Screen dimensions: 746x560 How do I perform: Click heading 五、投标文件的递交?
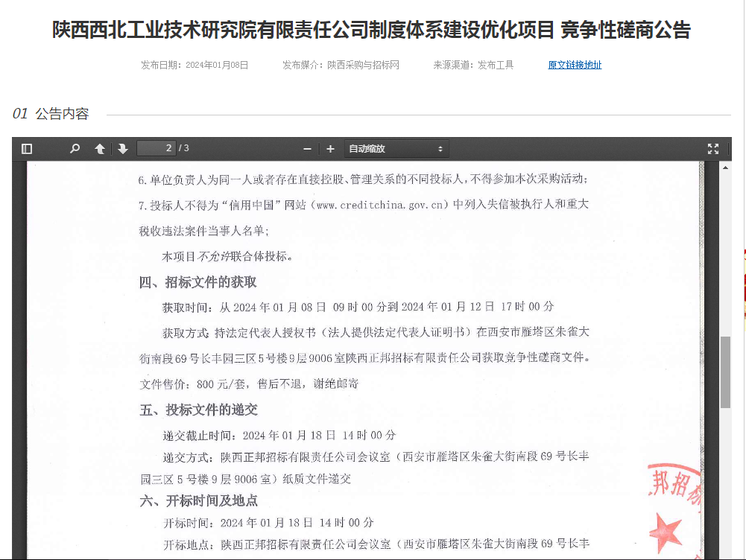pos(198,410)
